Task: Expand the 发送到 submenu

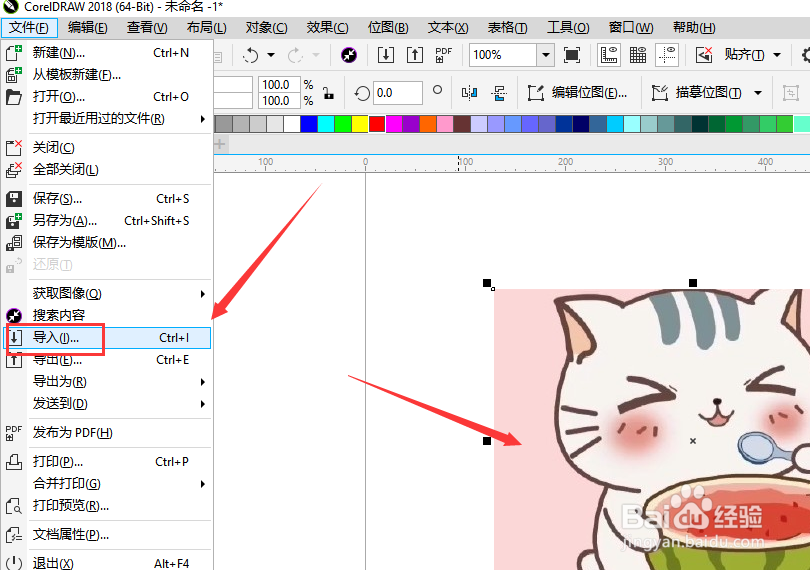Action: click(x=202, y=404)
